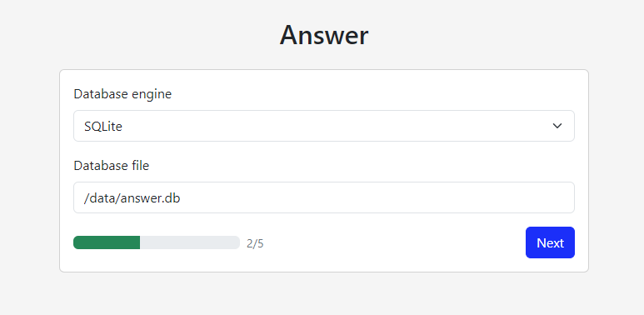
Task: Click the /data/answer.db path text
Action: point(132,198)
